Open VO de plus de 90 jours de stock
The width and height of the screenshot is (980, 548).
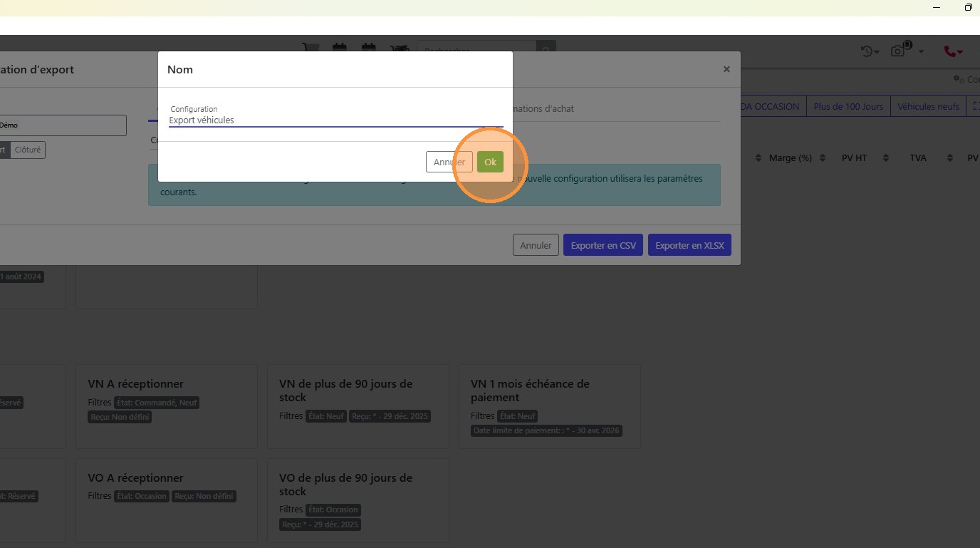pos(358,500)
